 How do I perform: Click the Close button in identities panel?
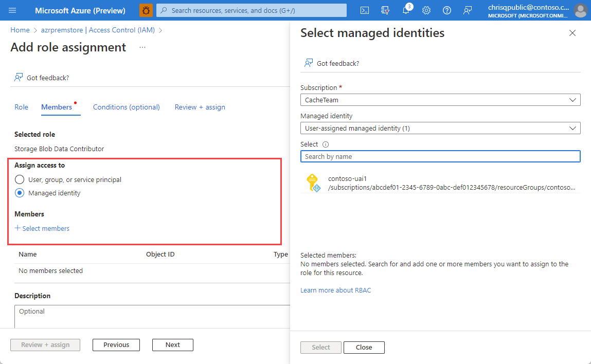point(364,348)
